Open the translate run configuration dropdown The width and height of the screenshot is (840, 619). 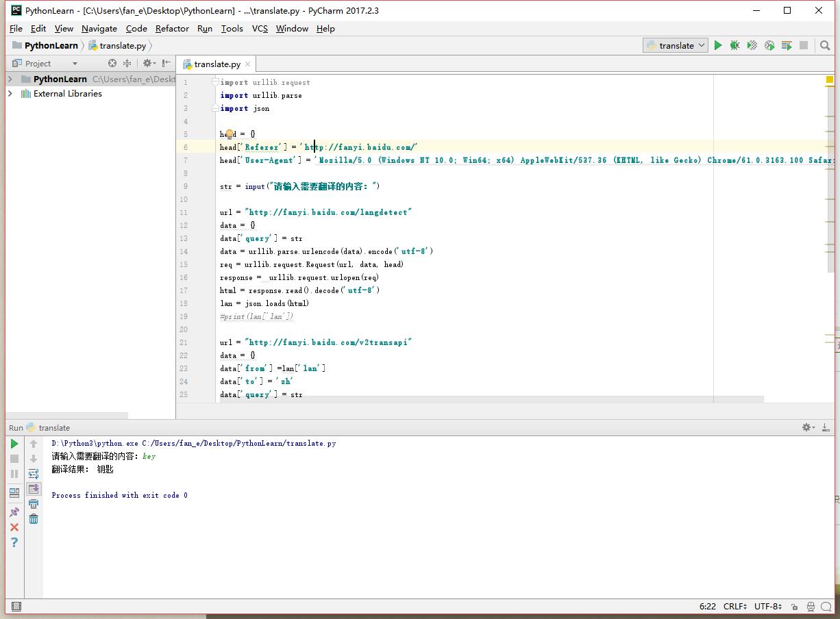676,45
